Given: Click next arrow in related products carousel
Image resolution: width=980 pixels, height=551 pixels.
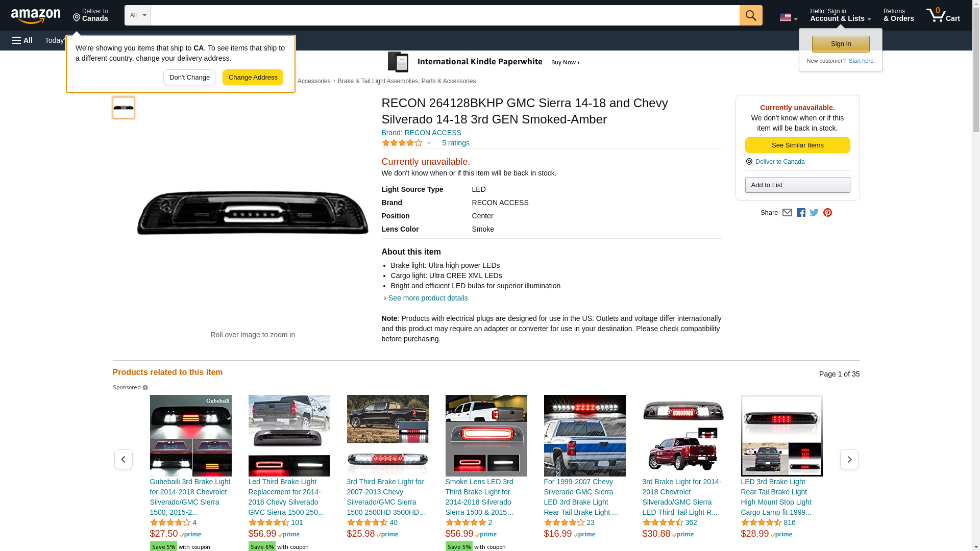Looking at the screenshot, I should pos(849,460).
